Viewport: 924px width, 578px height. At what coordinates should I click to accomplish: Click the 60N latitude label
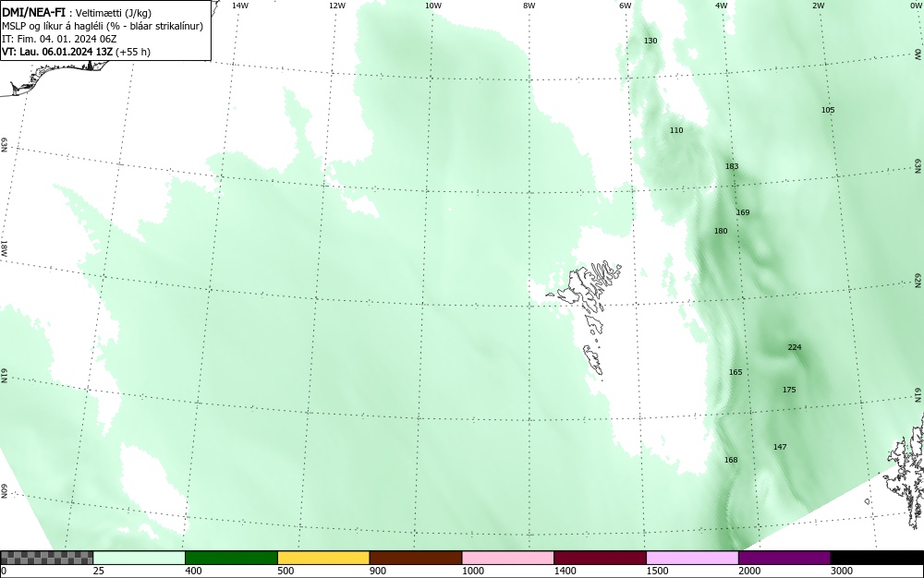pyautogui.click(x=4, y=491)
